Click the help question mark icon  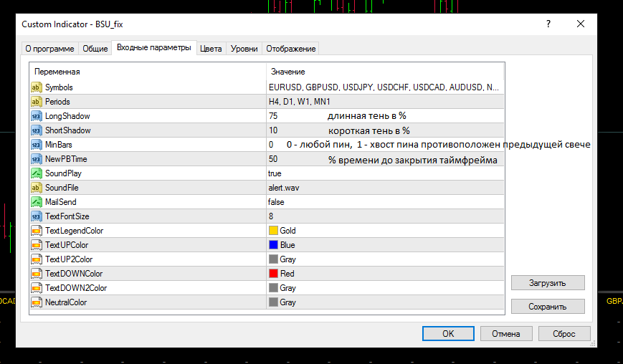pos(548,24)
